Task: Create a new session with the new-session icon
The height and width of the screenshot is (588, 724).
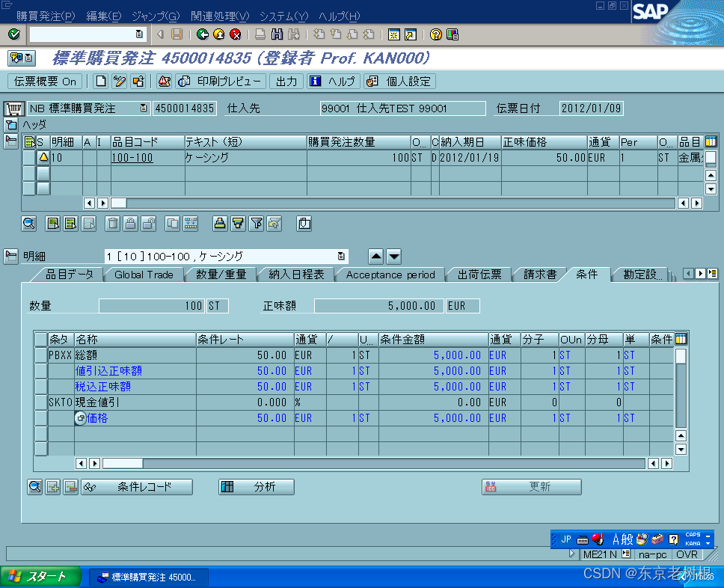Action: coord(393,34)
